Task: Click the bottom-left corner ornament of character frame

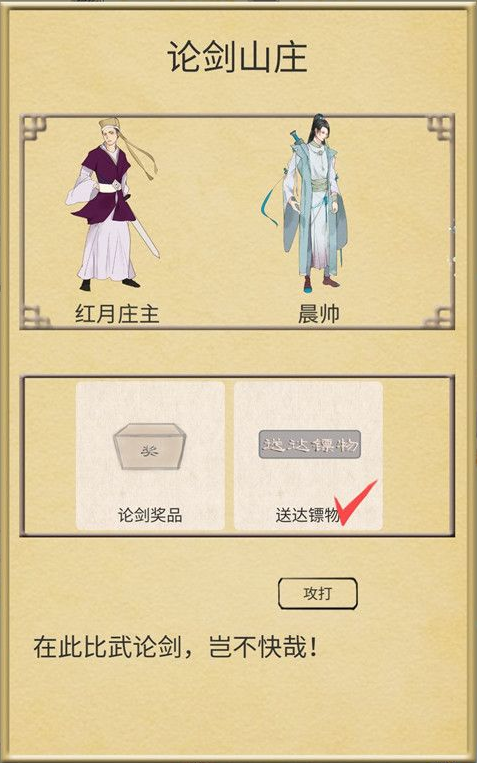Action: [34, 317]
